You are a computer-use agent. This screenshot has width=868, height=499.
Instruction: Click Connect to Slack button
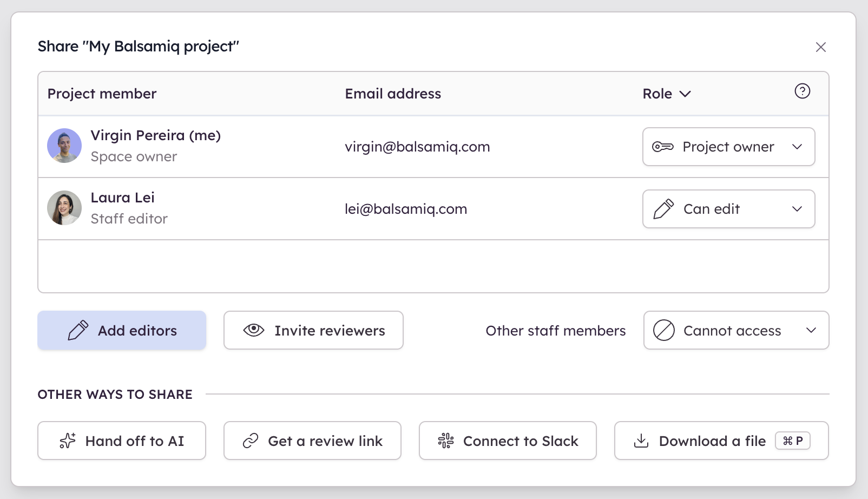(508, 441)
